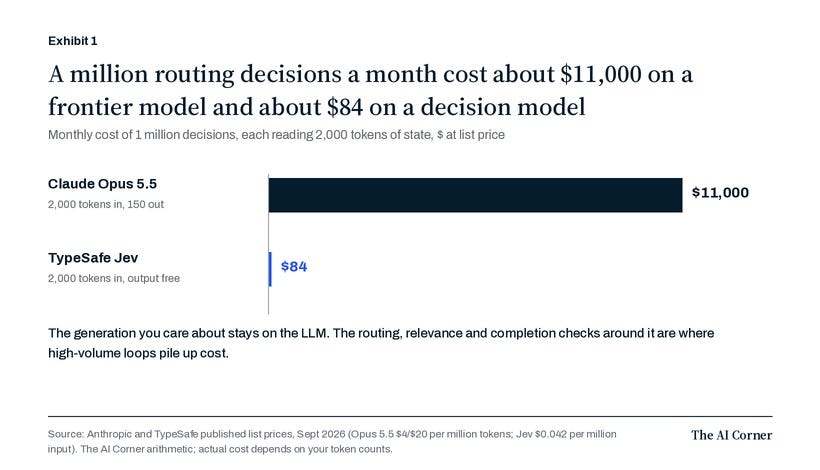Click the note 'The generation you care about'

point(381,343)
